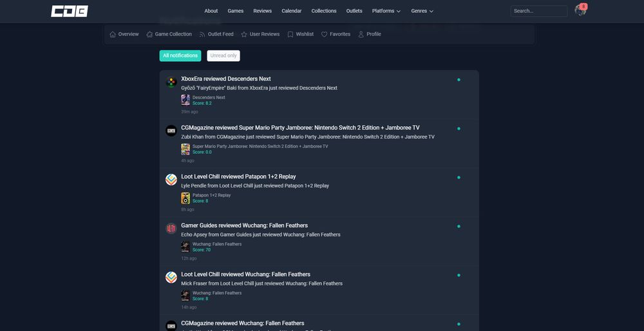Focus the Search input field
Screen dimensions: 644x331
(x=539, y=11)
